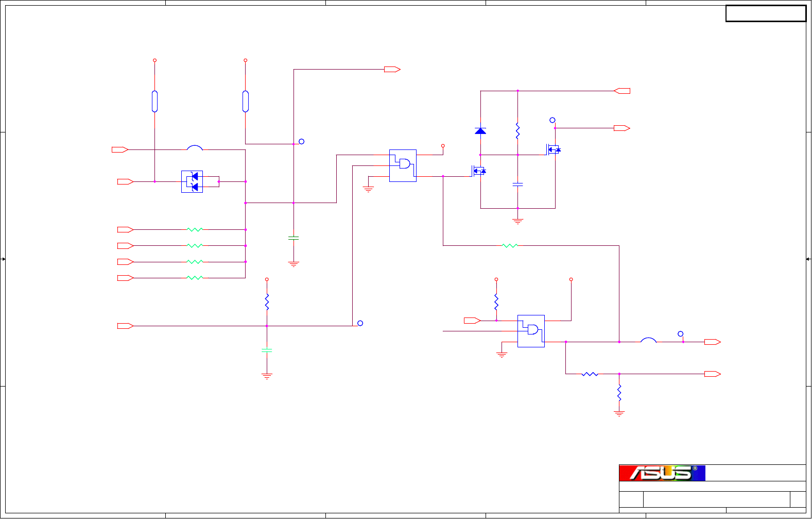This screenshot has height=519, width=812.
Task: Click the bottom-right output port after horizontal resistor
Action: (x=713, y=374)
